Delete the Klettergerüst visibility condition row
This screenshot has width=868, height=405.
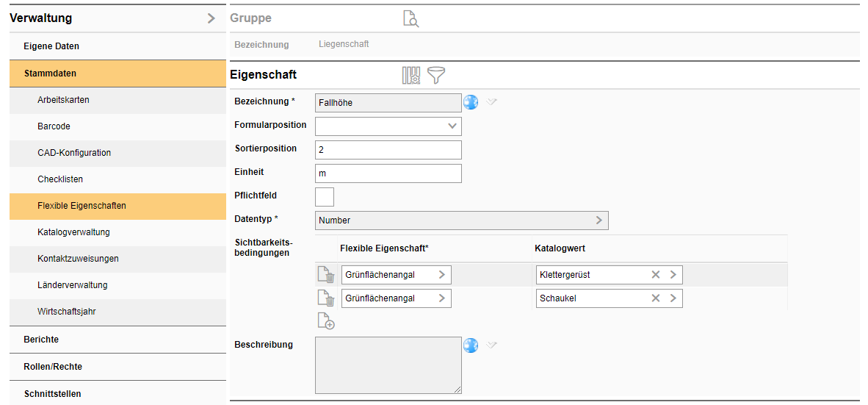click(325, 275)
